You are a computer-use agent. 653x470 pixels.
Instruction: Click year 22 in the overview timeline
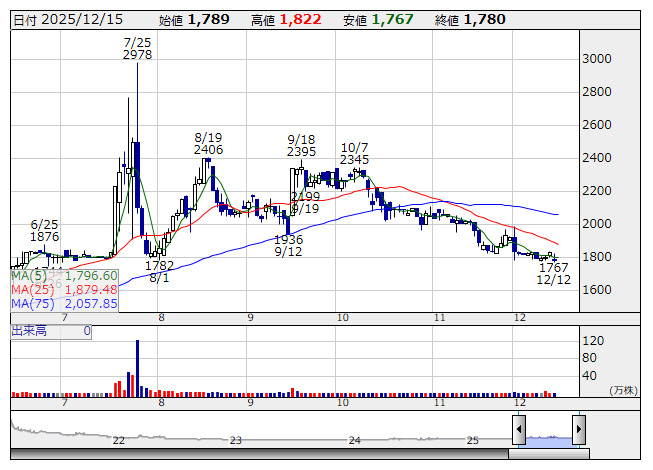pyautogui.click(x=119, y=440)
